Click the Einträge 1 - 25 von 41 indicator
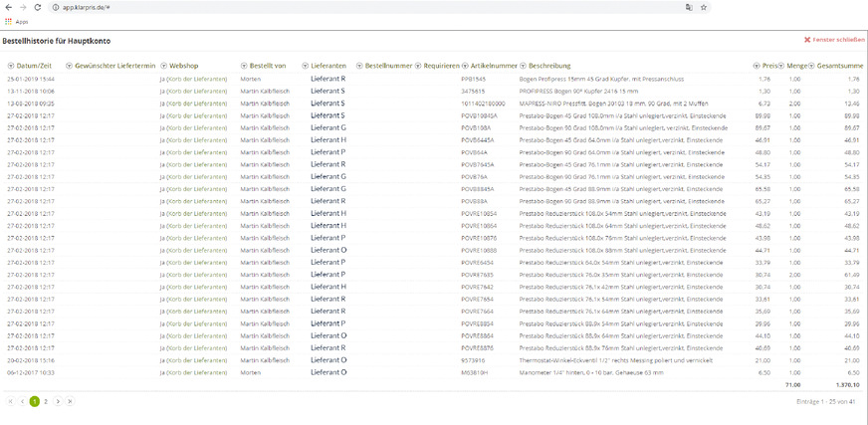Viewport: 868px width, 425px height. (x=828, y=402)
